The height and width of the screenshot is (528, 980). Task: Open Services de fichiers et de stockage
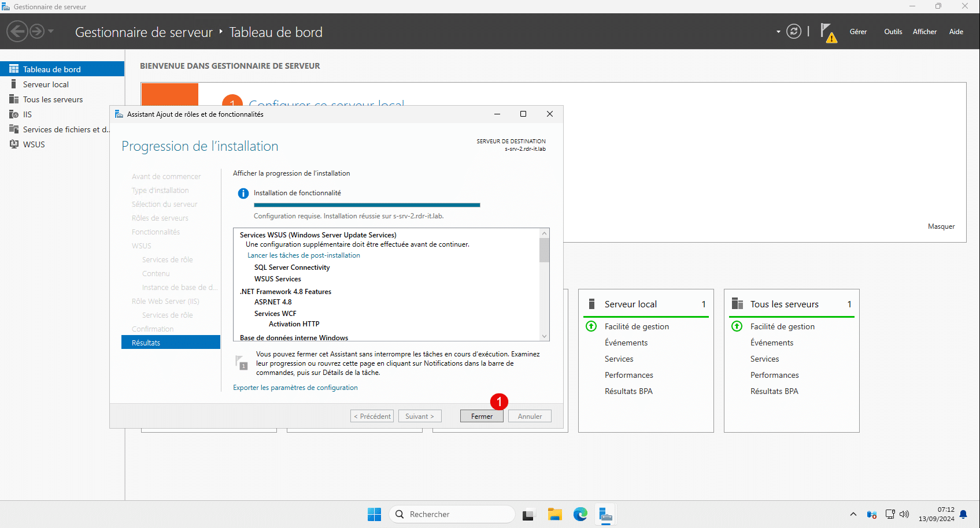pyautogui.click(x=62, y=129)
